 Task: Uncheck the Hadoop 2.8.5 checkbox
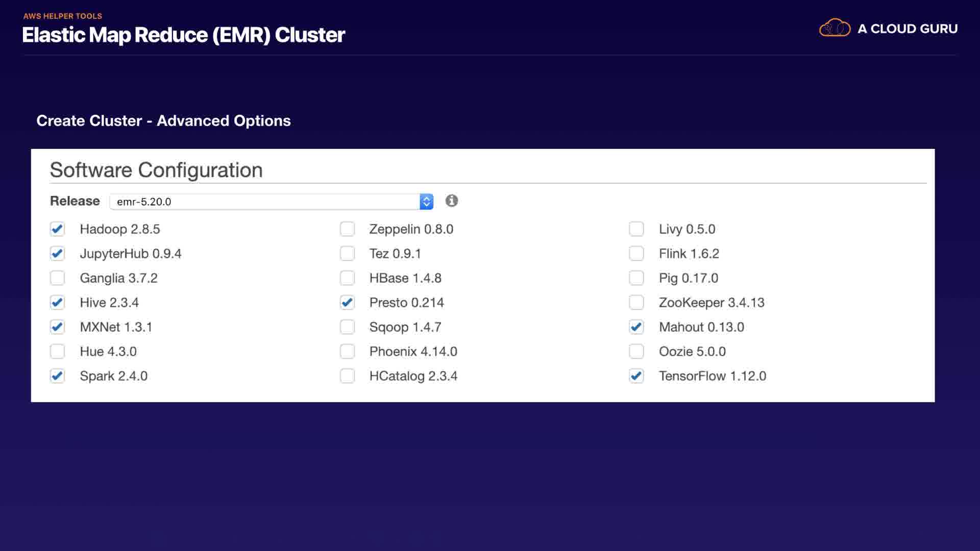pos(58,229)
